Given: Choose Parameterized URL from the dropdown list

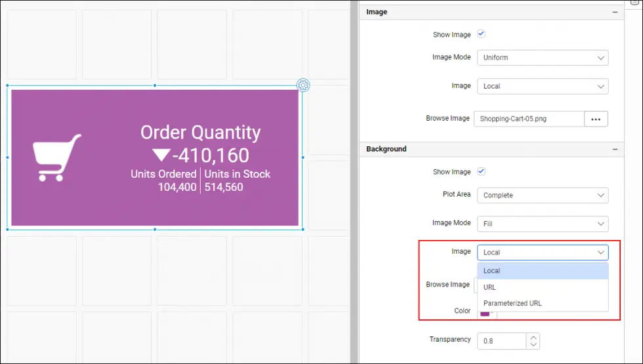Looking at the screenshot, I should point(512,303).
